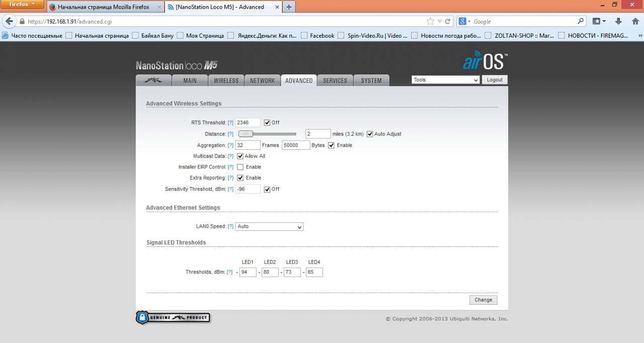The height and width of the screenshot is (343, 644).
Task: Open help for Sensitivity Threshold
Action: [x=230, y=189]
